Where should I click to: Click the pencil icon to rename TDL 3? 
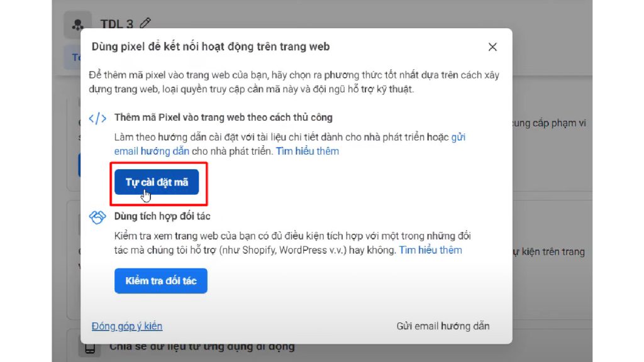(145, 24)
